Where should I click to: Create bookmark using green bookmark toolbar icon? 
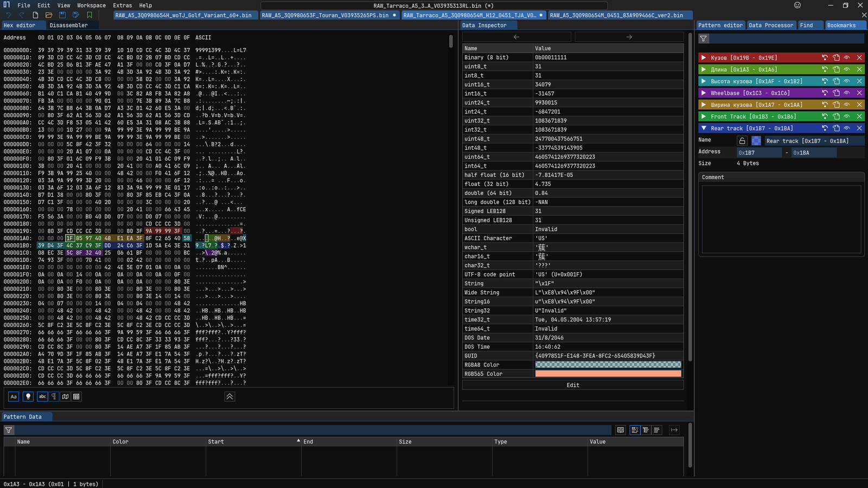click(x=90, y=15)
